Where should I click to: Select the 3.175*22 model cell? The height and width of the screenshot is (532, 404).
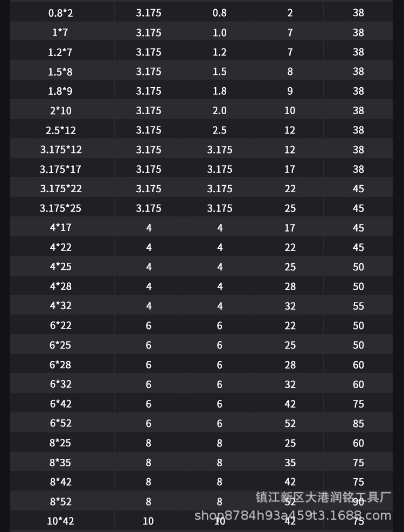coord(60,189)
